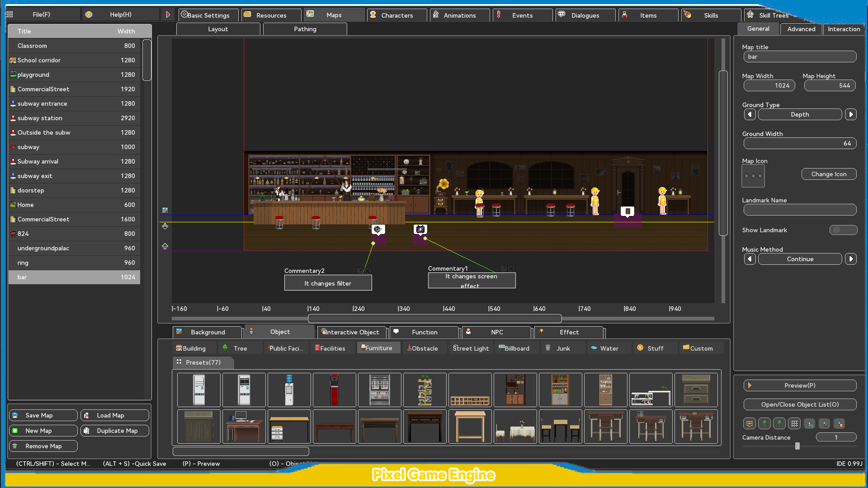Click the Animations toolbar icon
The height and width of the screenshot is (488, 868).
pyautogui.click(x=435, y=14)
